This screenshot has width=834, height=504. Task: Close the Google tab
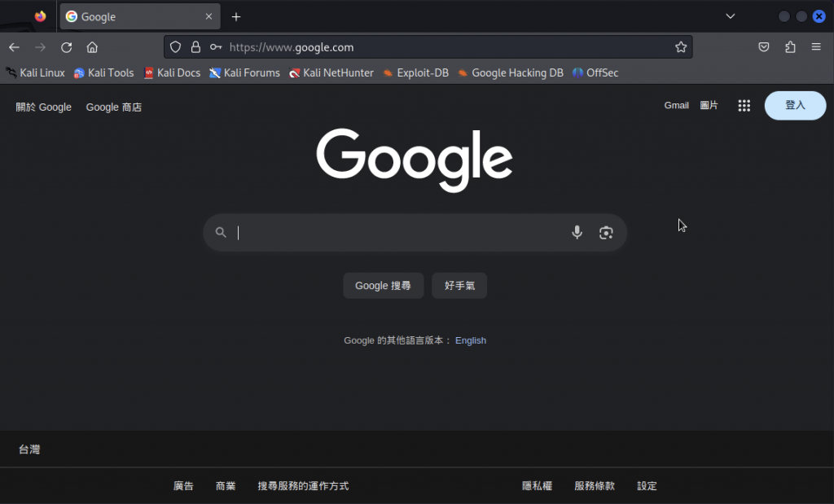point(209,16)
